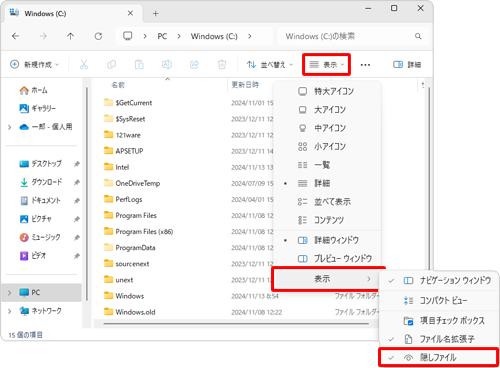Go forward with the right arrow
Image resolution: width=500 pixels, height=368 pixels.
pos(43,36)
